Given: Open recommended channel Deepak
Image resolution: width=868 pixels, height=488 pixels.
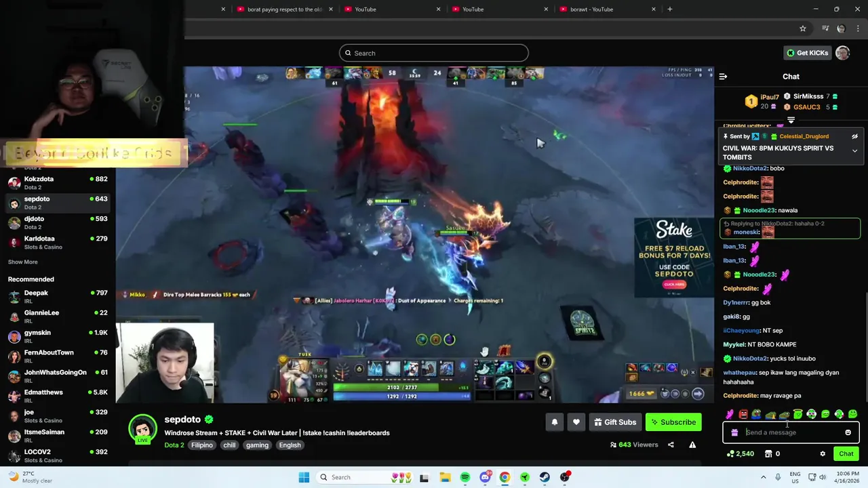Looking at the screenshot, I should 58,296.
